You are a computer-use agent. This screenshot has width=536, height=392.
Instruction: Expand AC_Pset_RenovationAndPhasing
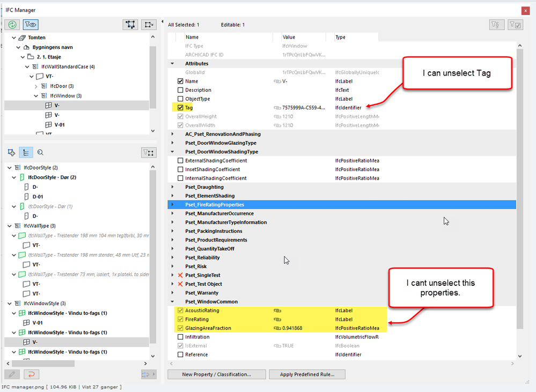[x=172, y=134]
